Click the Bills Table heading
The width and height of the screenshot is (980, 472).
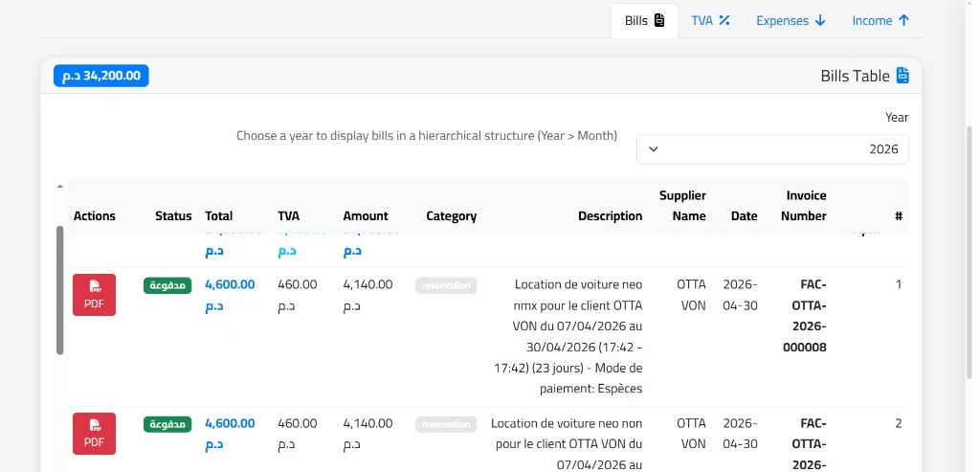coord(855,76)
